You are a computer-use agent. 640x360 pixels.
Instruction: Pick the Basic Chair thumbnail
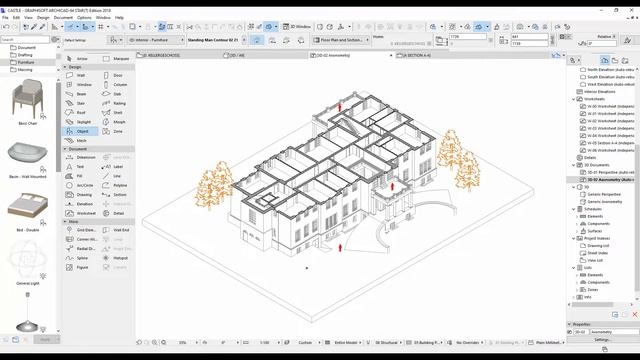click(27, 98)
